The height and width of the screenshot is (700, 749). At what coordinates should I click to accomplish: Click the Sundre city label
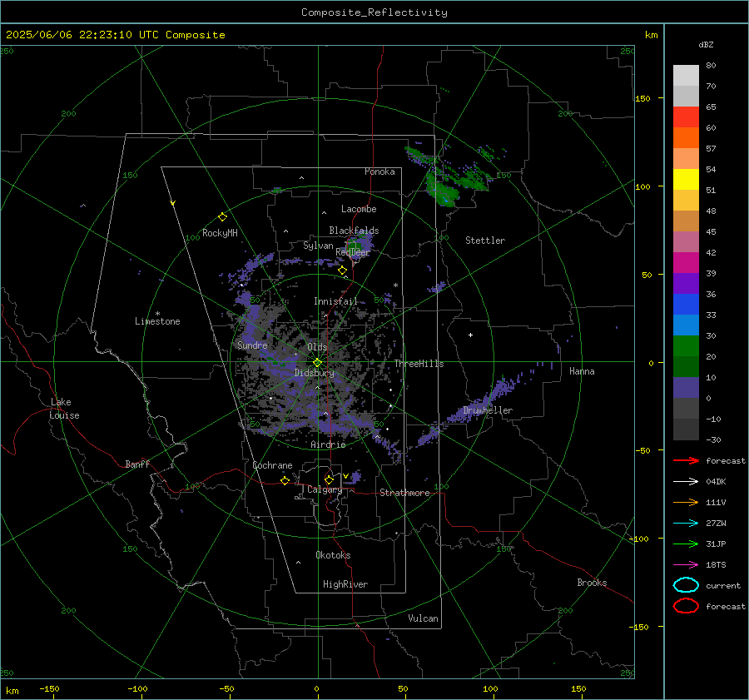pos(252,345)
